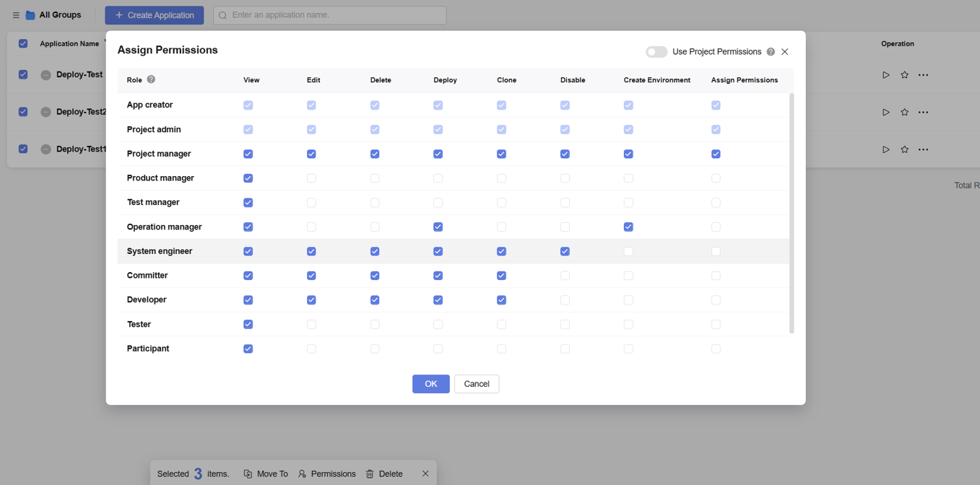
Task: Click the Create Environment column header
Action: tap(656, 80)
